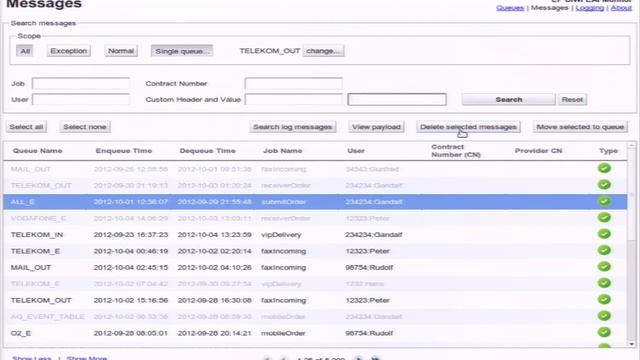The height and width of the screenshot is (360, 640).
Task: Click Search log messages
Action: pos(293,127)
